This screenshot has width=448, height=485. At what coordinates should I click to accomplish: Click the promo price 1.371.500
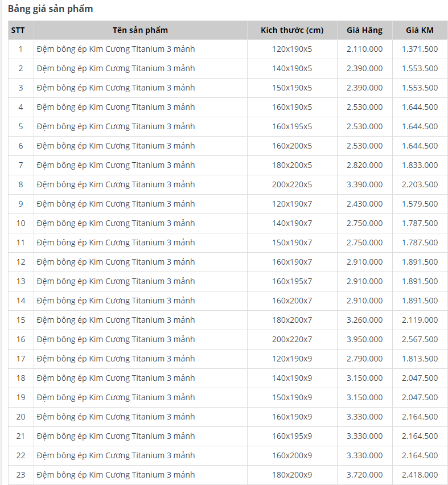[x=420, y=49]
